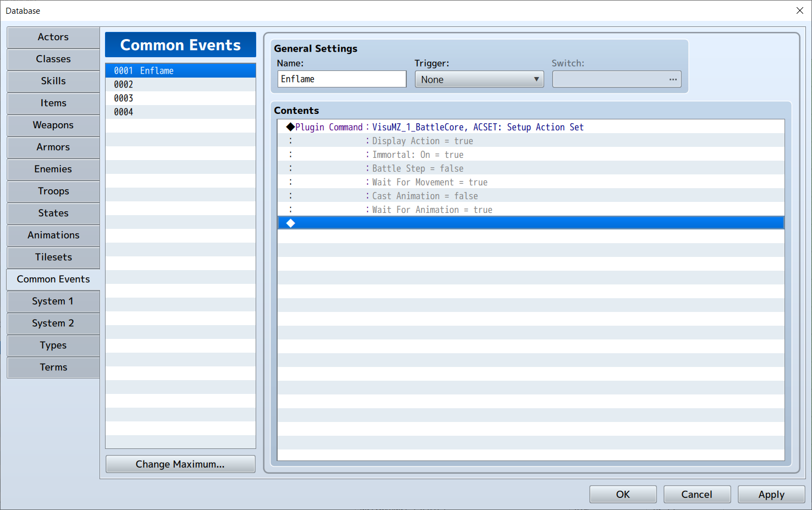Open the Skills tab

click(53, 81)
